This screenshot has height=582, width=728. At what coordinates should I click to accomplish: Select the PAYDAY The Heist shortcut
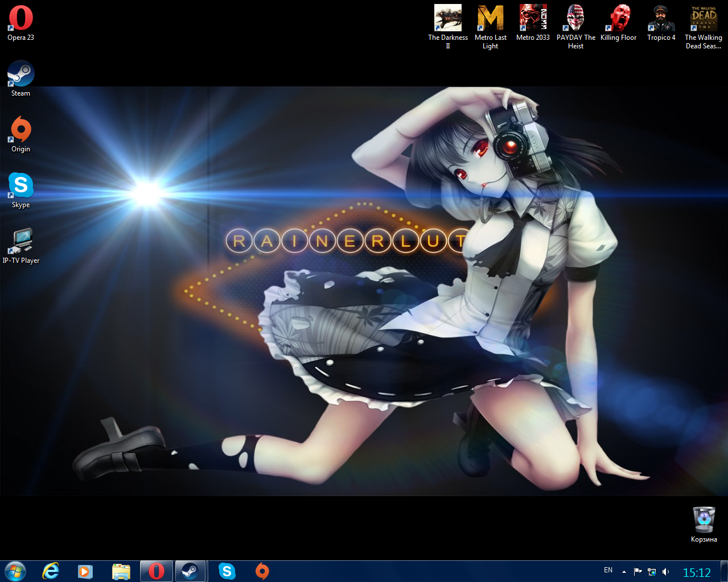pyautogui.click(x=576, y=27)
